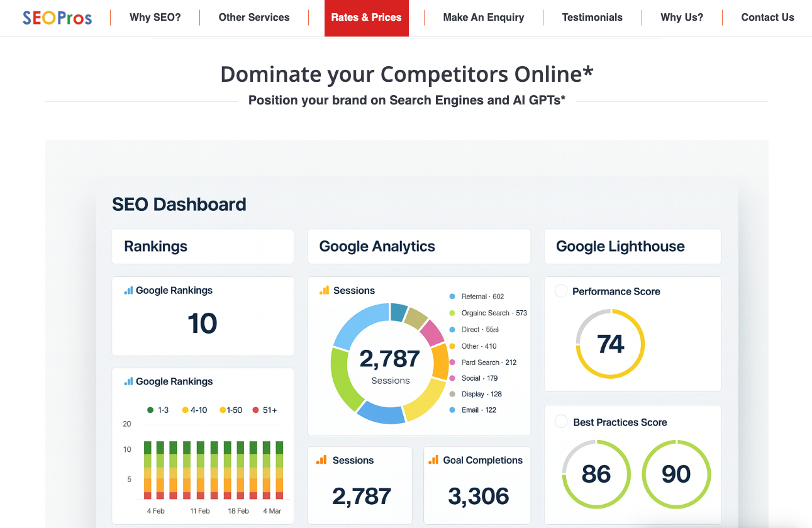Click the 20 y-axis label on chart
Screen dimensions: 812x528
[127, 424]
